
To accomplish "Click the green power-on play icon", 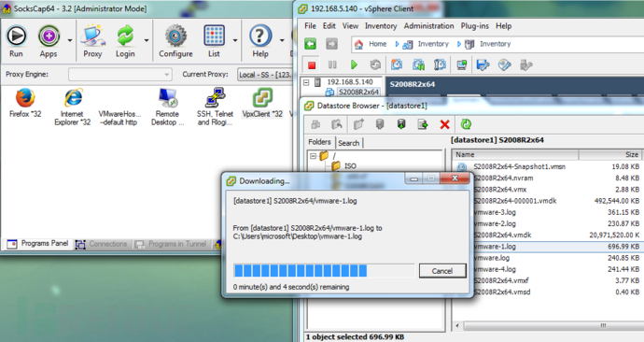I will tap(354, 65).
